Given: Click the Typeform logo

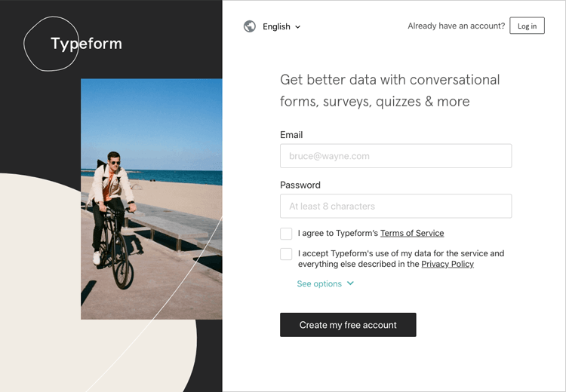Looking at the screenshot, I should 73,44.
